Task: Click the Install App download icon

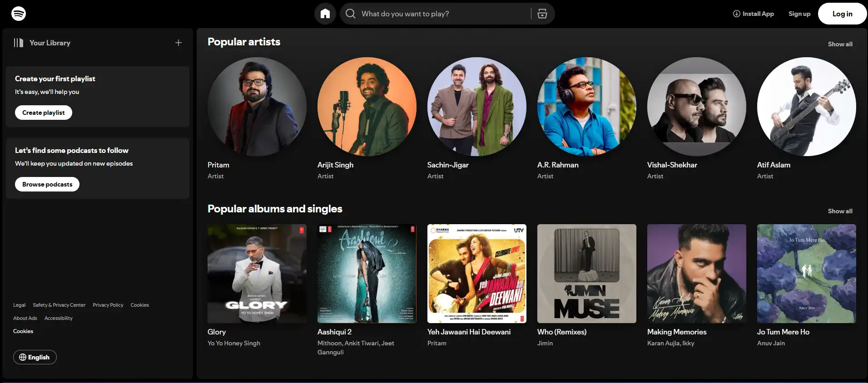Action: click(x=737, y=14)
